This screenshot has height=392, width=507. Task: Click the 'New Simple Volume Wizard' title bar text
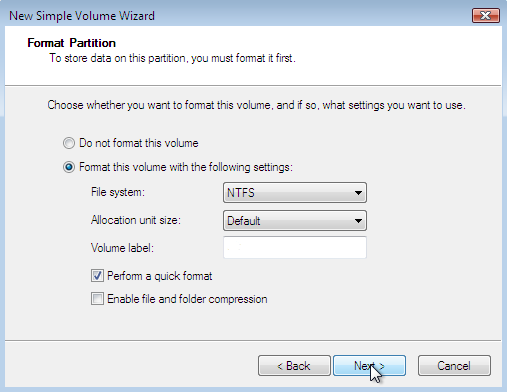pos(82,16)
